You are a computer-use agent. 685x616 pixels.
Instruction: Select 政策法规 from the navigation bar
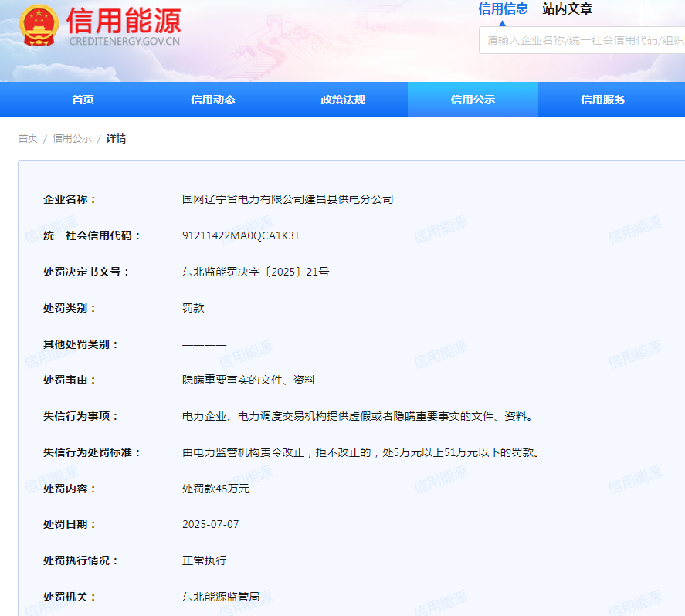click(341, 99)
